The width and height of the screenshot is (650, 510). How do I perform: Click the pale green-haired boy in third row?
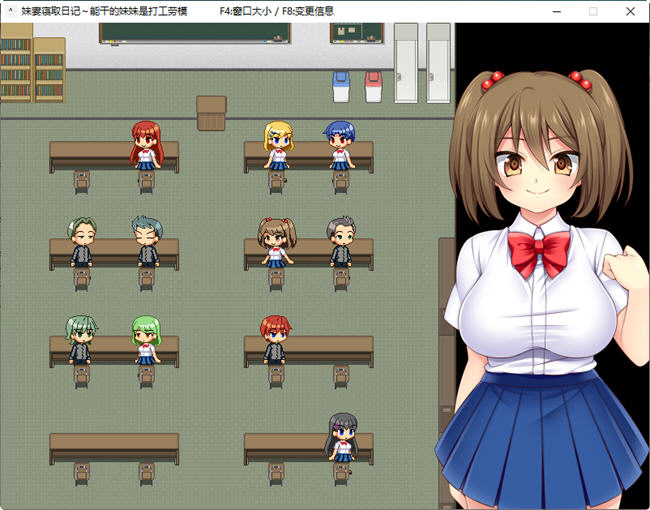(x=81, y=339)
